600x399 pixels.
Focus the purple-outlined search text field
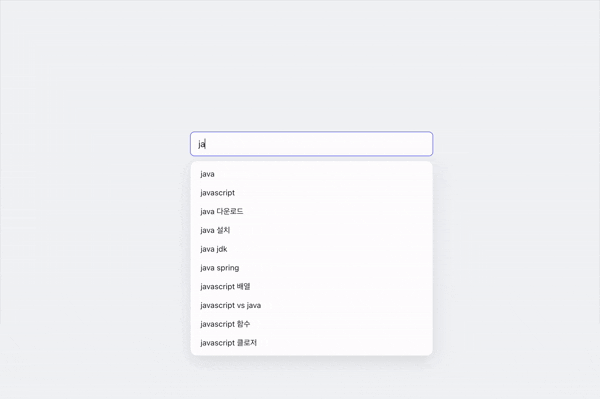[x=311, y=144]
